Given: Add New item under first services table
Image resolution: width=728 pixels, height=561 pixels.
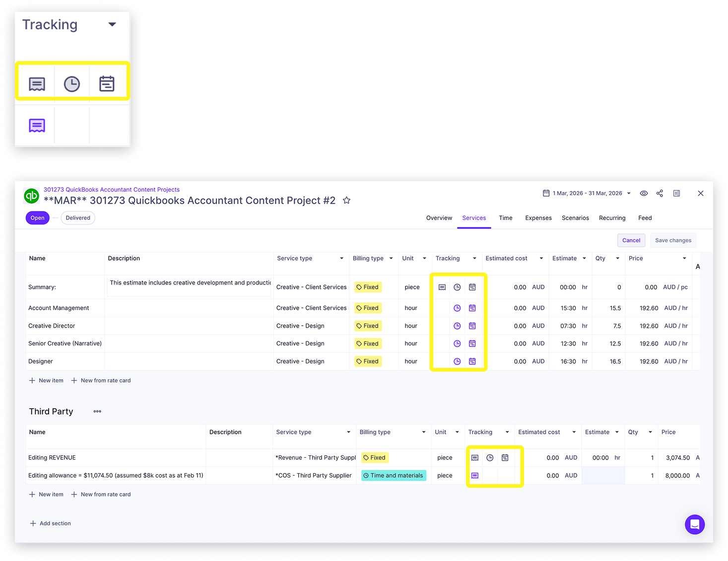Looking at the screenshot, I should (x=46, y=381).
